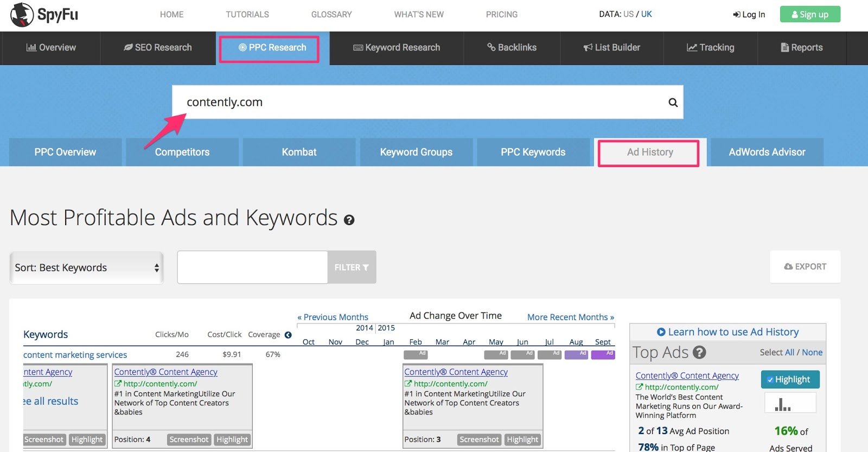Switch to AdWords Advisor tab
868x452 pixels.
(767, 152)
